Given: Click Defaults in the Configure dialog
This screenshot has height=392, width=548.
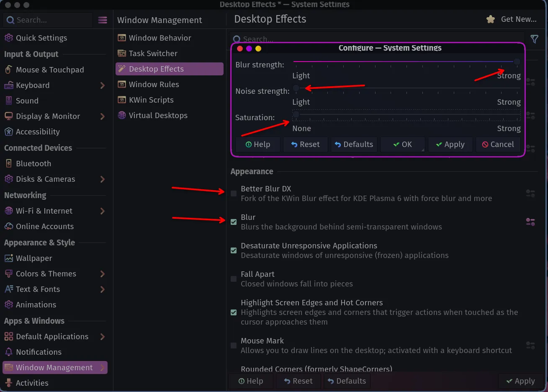Looking at the screenshot, I should [354, 144].
